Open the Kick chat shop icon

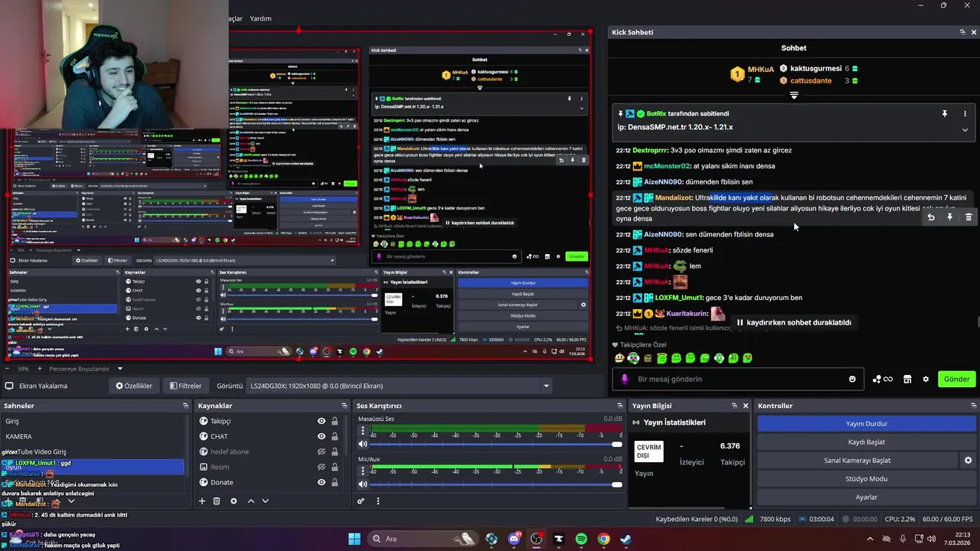click(x=907, y=379)
